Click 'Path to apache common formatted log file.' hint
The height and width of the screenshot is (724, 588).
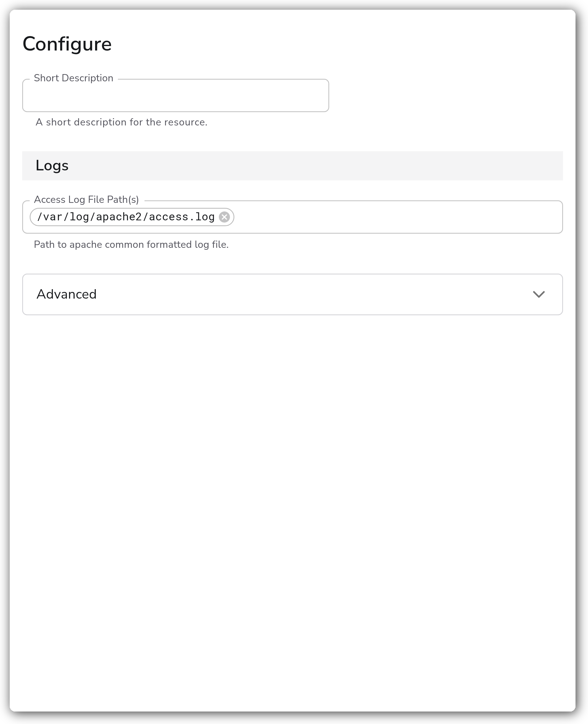pyautogui.click(x=131, y=244)
